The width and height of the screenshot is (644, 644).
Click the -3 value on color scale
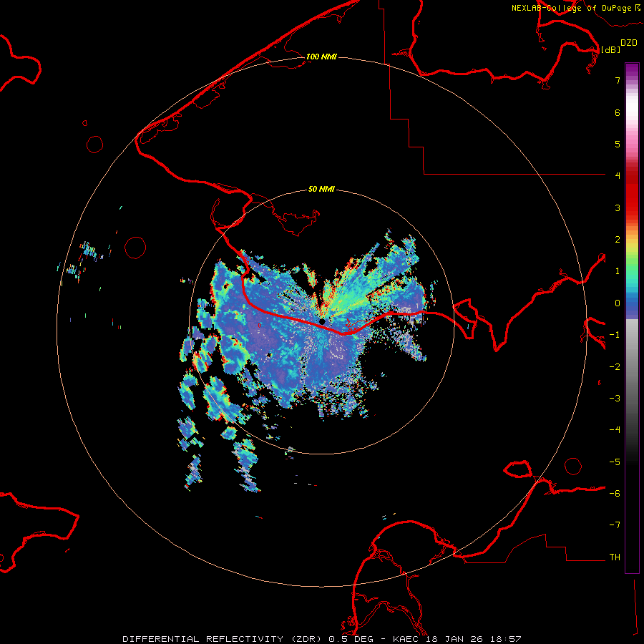click(615, 399)
